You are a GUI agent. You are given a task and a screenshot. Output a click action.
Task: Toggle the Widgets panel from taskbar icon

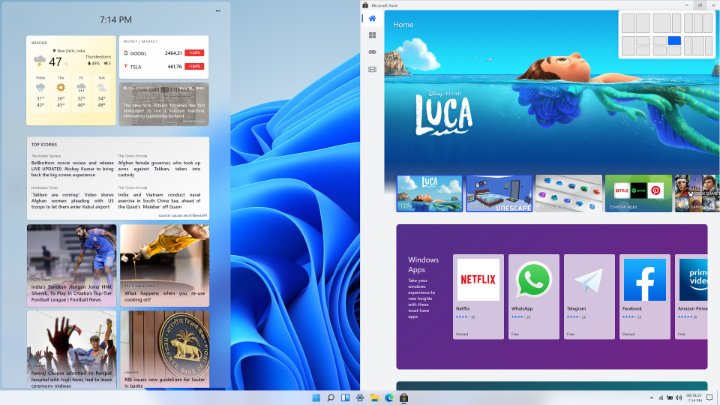click(x=345, y=398)
